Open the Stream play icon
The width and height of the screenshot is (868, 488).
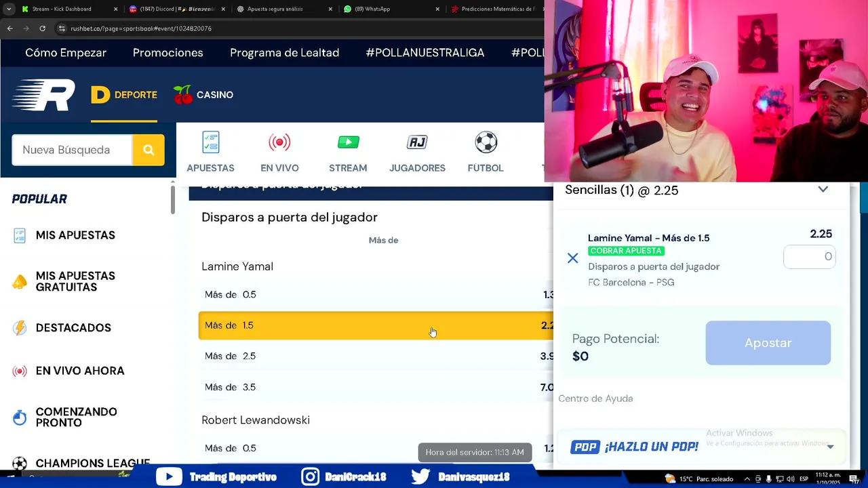349,142
